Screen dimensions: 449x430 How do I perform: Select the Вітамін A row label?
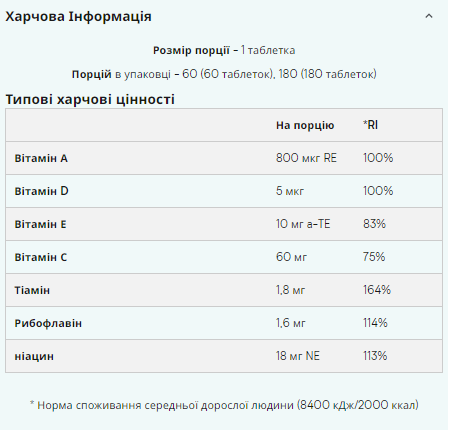[41, 158]
